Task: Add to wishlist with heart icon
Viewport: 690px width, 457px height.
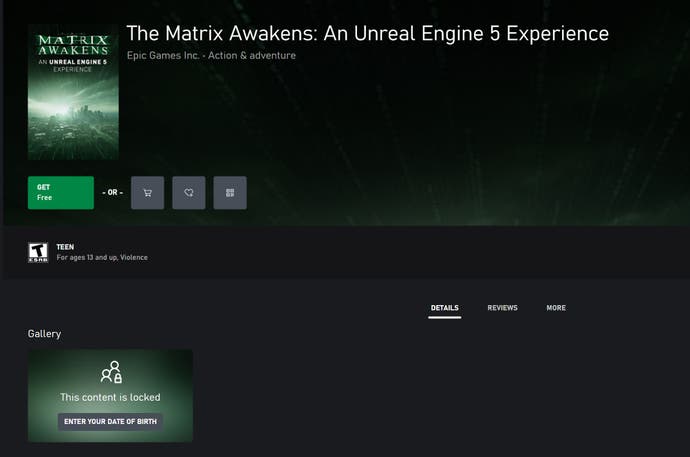Action: point(189,193)
